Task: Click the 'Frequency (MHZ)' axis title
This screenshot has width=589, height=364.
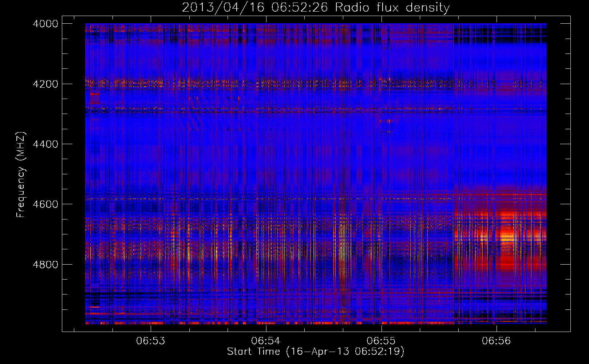Action: (21, 174)
